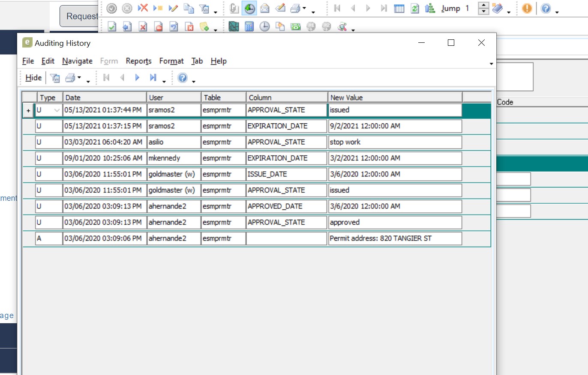Click the orange exclamation alert icon

[x=527, y=8]
